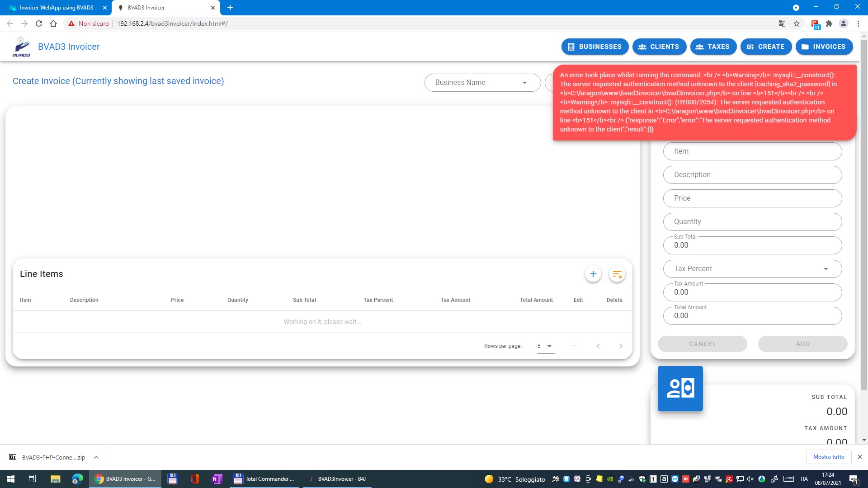Click the BVAD3 logo in header
The image size is (868, 488).
tap(21, 47)
